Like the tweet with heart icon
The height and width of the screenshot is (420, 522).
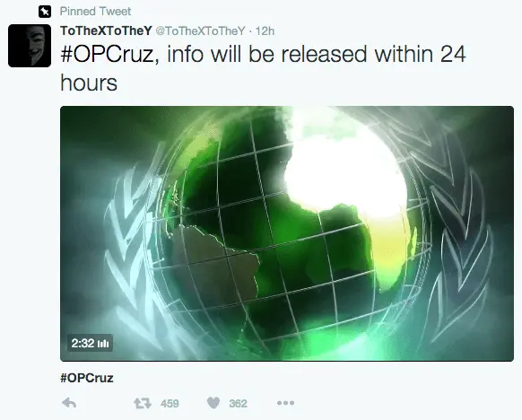coord(213,403)
